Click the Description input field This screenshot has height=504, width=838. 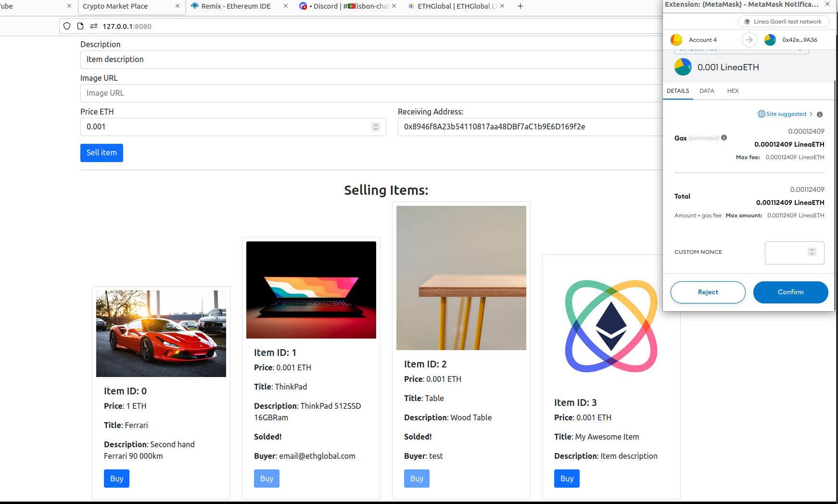coord(371,60)
